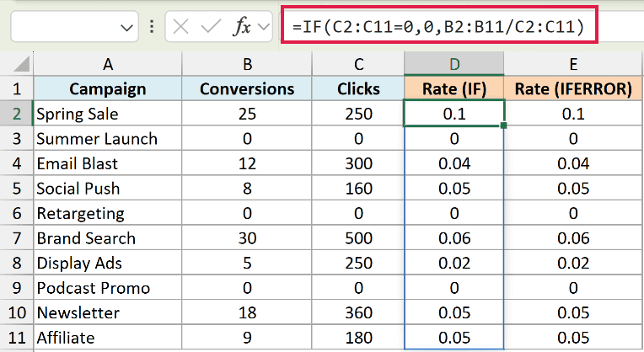Click Rate (IF) value 0.04 for Email Blast

pos(453,163)
